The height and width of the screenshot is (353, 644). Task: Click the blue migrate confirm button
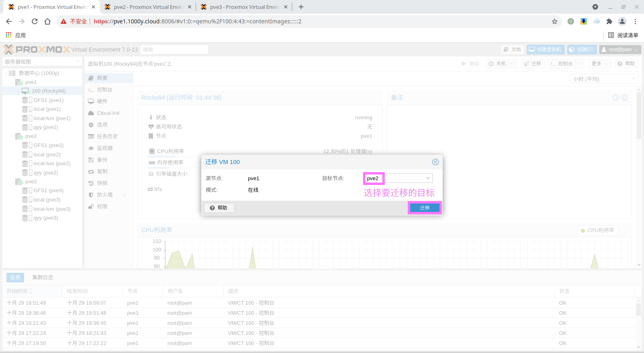[x=425, y=208]
